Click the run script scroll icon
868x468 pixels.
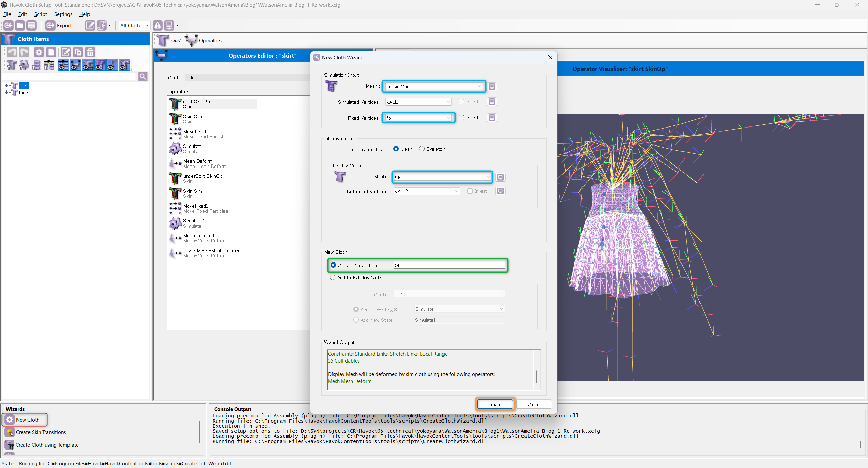coord(101,25)
